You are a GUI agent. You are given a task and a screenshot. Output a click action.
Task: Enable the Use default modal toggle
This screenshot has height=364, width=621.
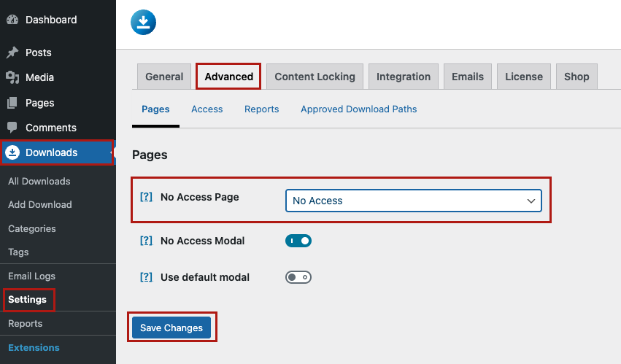click(x=298, y=277)
